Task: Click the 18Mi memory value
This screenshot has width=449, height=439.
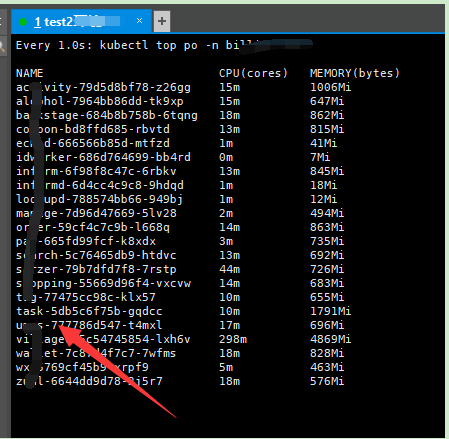Action: click(323, 185)
